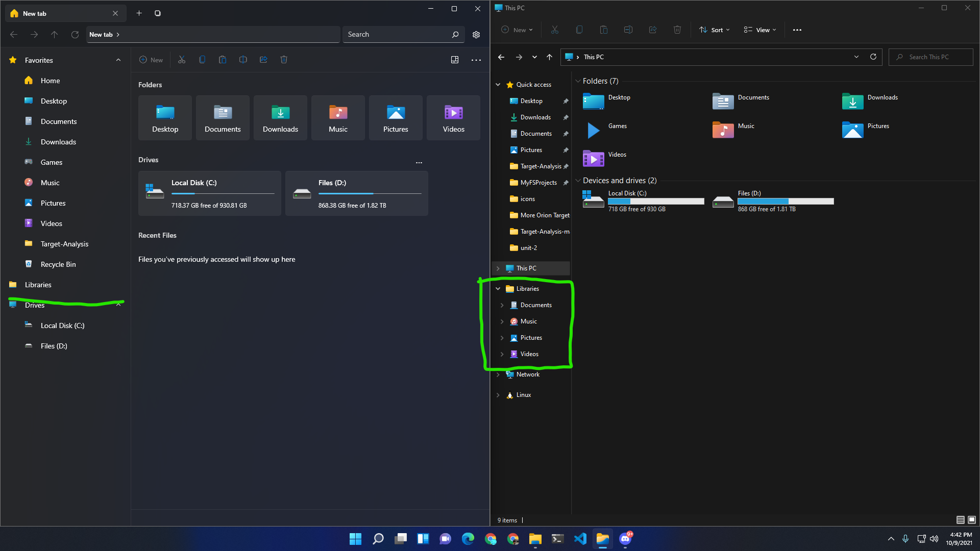Open Local Disk (C:) drive card

(x=209, y=193)
